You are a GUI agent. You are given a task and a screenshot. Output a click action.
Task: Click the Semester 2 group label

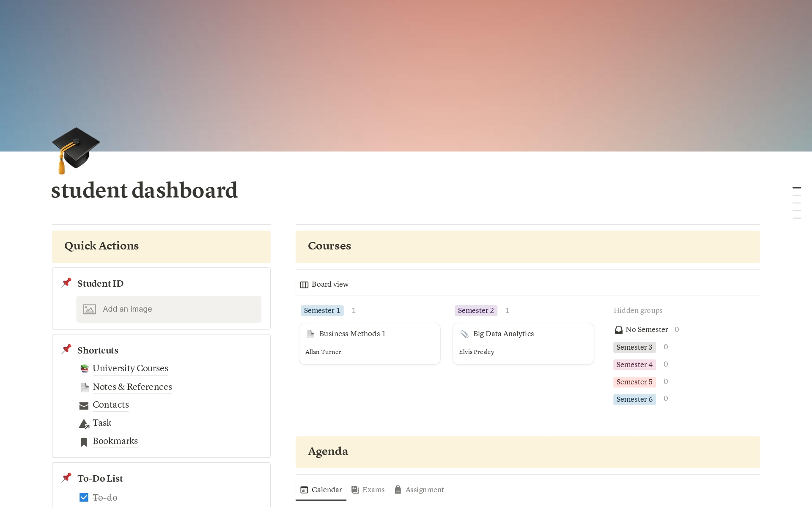coord(475,310)
